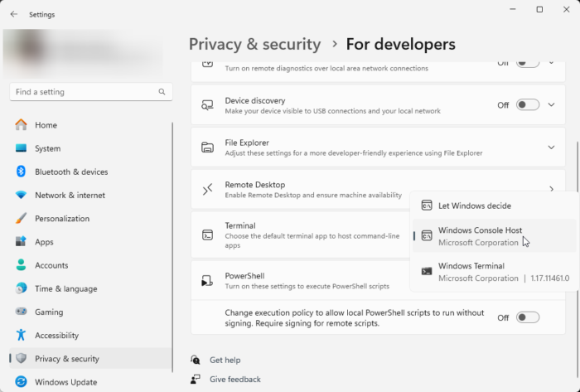Select the Personalization paintbrush icon
The width and height of the screenshot is (580, 392).
(21, 219)
